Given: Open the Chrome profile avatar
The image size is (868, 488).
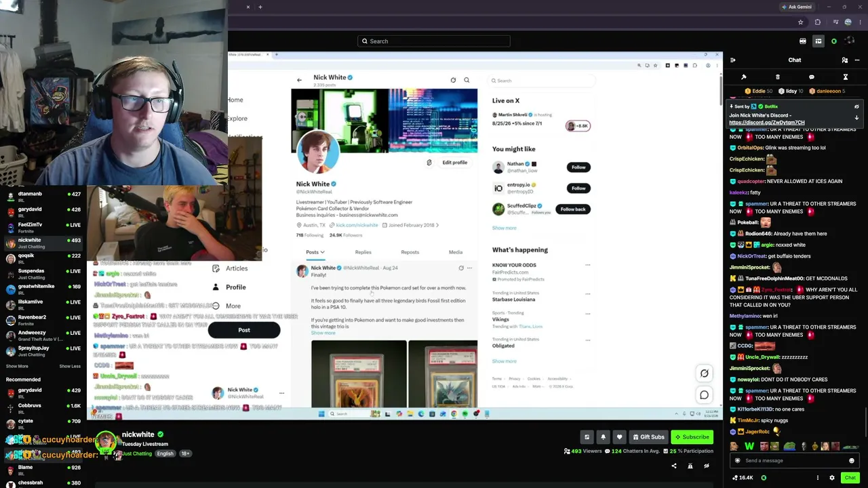Looking at the screenshot, I should [848, 22].
